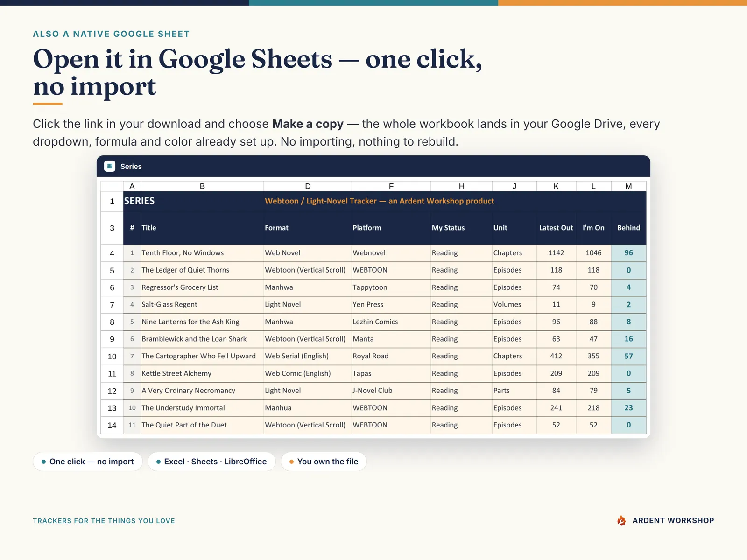Click the Latest Out column heading
The width and height of the screenshot is (747, 560).
556,228
